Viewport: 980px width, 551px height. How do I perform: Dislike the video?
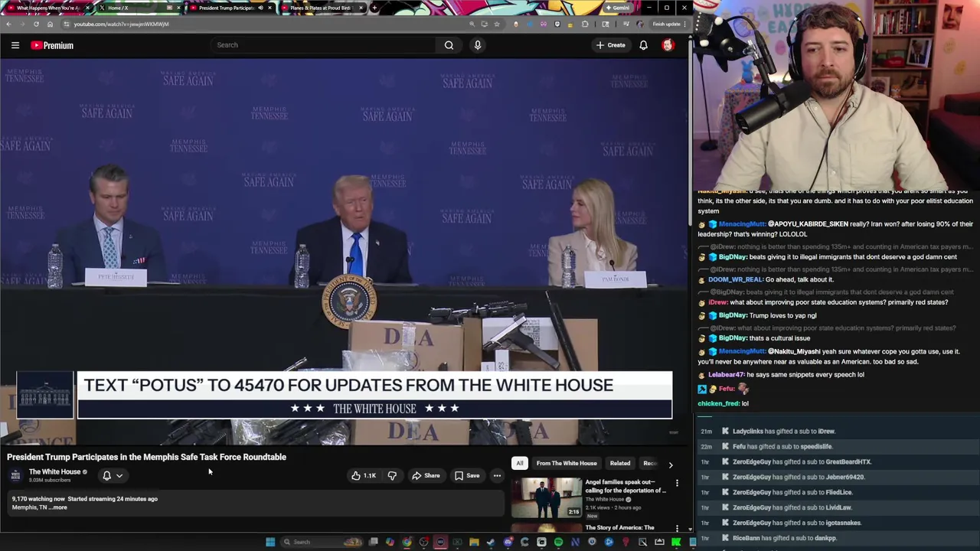click(x=392, y=475)
